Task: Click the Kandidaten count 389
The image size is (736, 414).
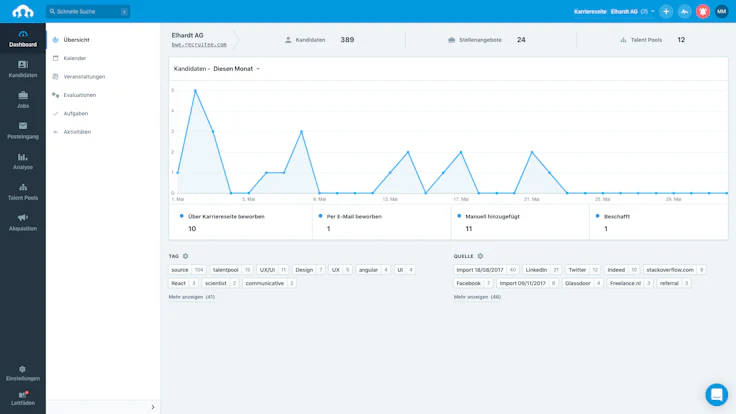Action: point(347,40)
